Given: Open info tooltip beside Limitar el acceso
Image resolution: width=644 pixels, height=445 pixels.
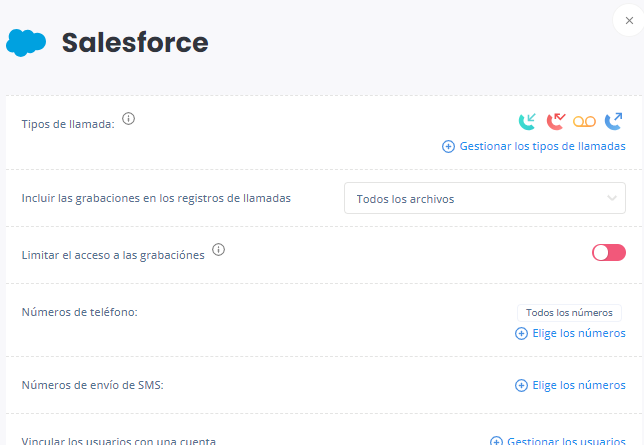Looking at the screenshot, I should click(218, 249).
